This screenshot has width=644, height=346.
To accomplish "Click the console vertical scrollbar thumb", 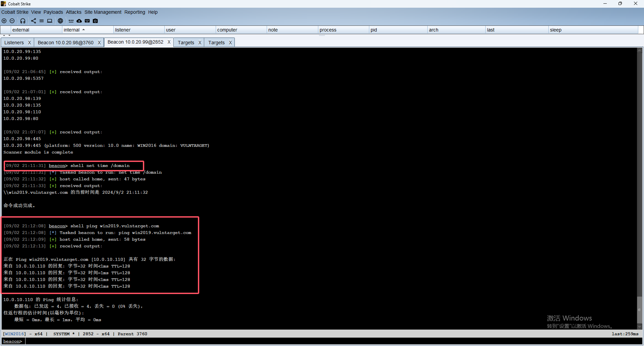I will 640,310.
